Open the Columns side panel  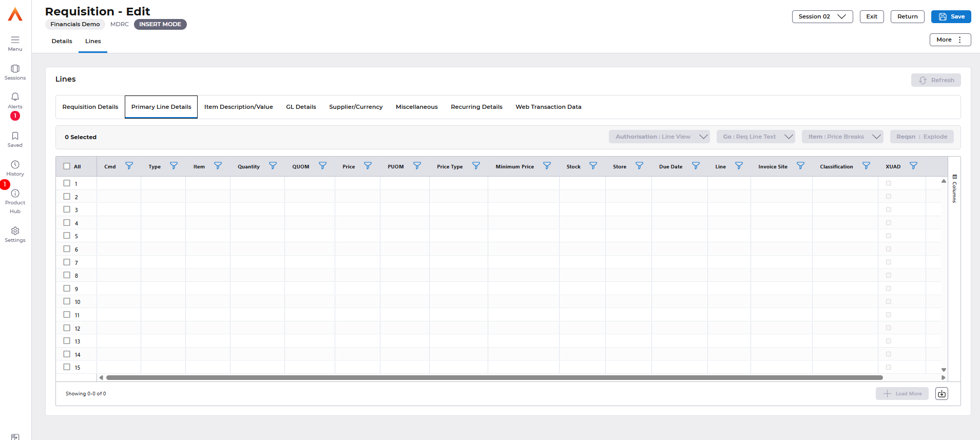[x=954, y=189]
